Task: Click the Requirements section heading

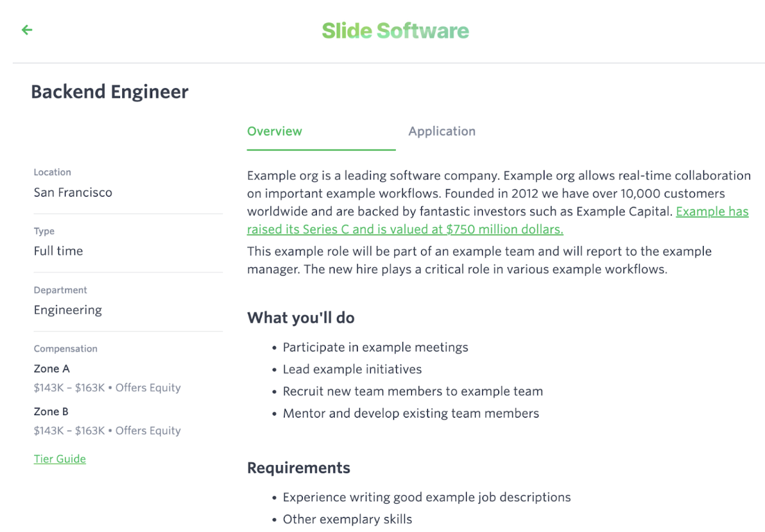Action: 298,468
